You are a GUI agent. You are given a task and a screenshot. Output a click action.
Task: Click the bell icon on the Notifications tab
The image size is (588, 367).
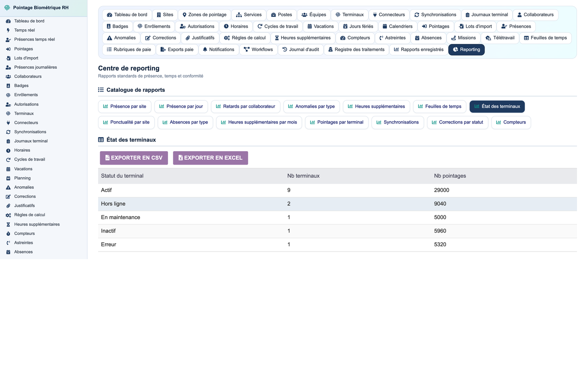pos(205,50)
